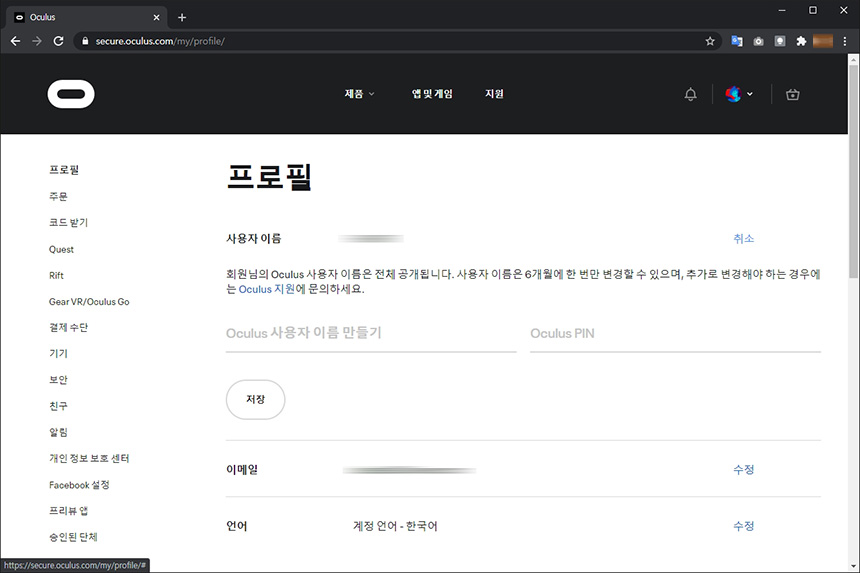Viewport: 860px width, 573px height.
Task: Open Quest in sidebar
Action: click(x=61, y=249)
